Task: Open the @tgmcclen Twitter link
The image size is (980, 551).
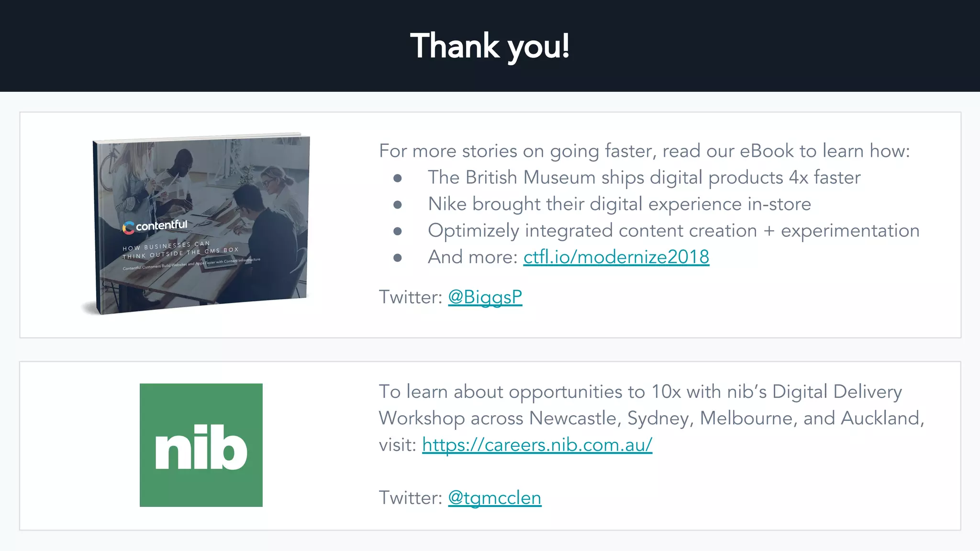Action: click(x=495, y=498)
